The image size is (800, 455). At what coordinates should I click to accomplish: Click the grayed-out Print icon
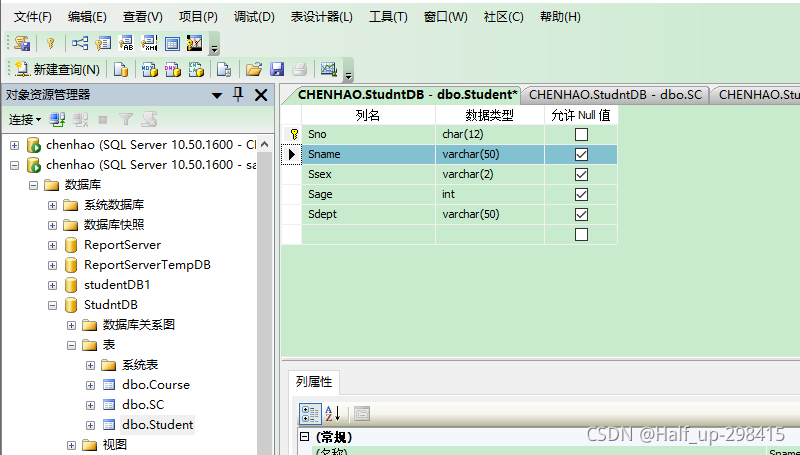coord(300,69)
